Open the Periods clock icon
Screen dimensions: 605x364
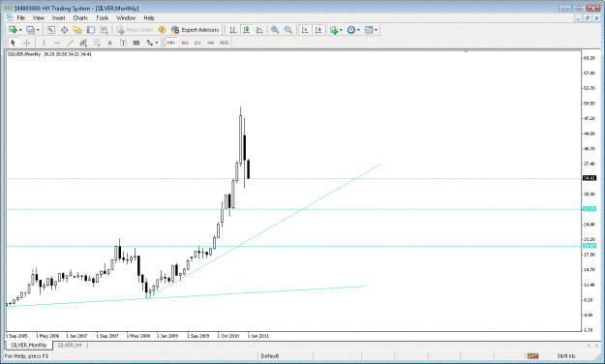point(351,30)
